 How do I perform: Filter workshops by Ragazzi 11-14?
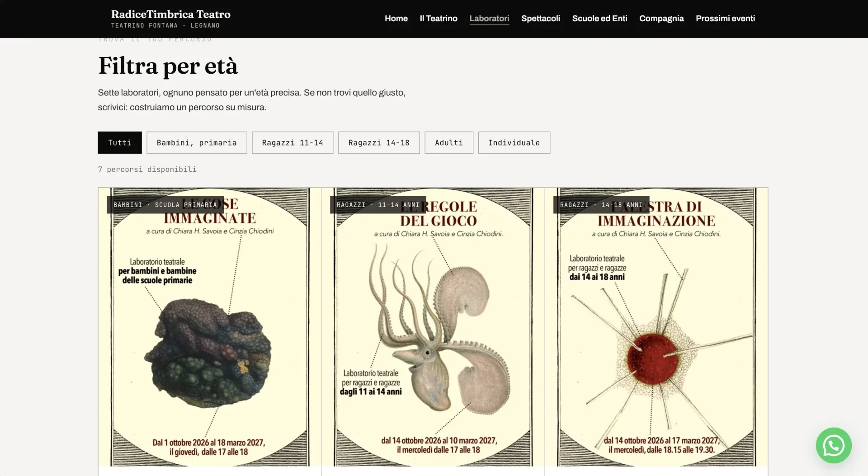[x=292, y=142]
